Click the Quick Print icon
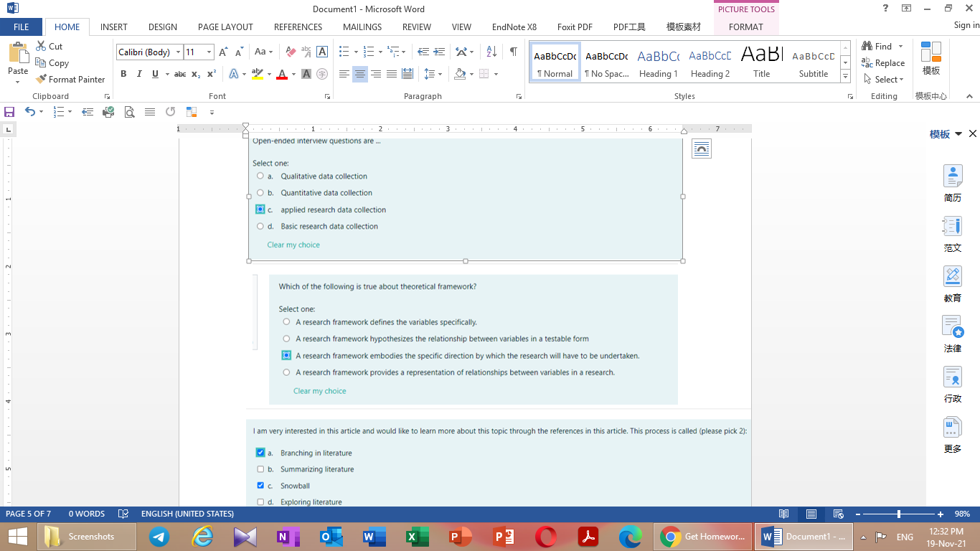The image size is (980, 551). click(108, 112)
